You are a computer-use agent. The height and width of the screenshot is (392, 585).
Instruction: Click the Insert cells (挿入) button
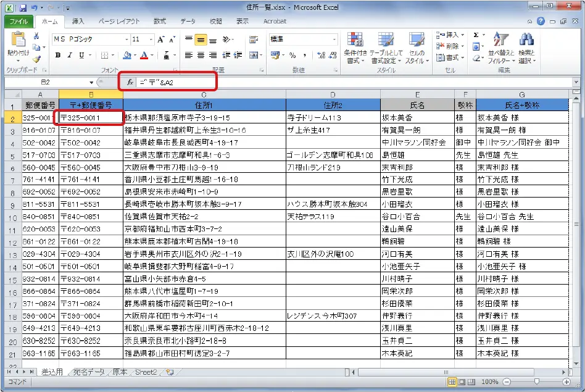tap(449, 35)
